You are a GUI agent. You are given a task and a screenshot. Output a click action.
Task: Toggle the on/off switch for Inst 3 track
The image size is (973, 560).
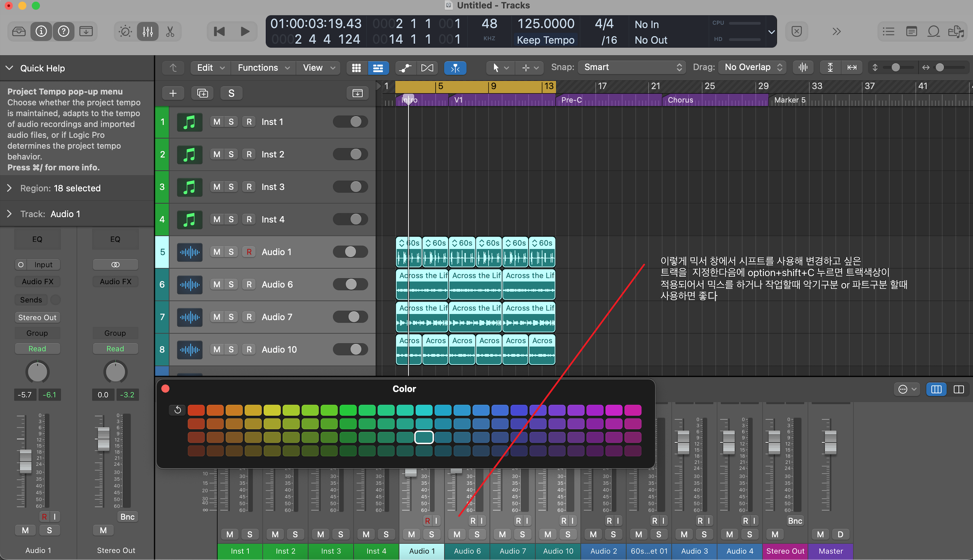click(350, 186)
